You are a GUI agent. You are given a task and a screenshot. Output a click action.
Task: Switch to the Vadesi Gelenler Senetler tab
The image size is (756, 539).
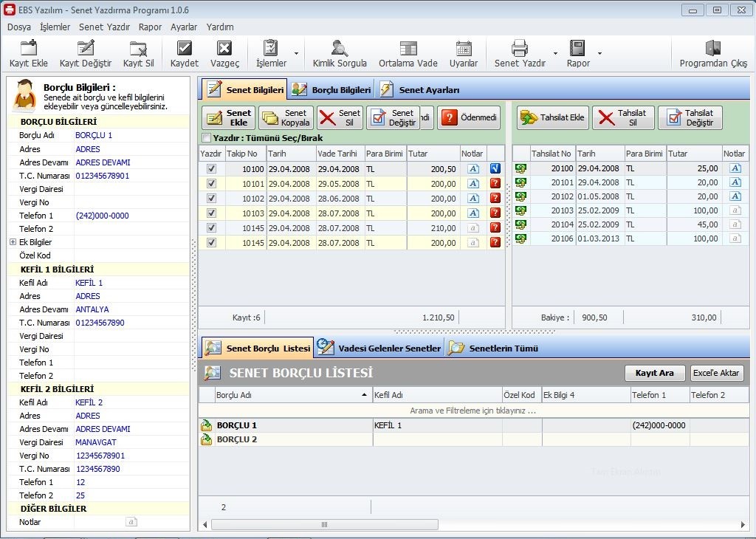coord(381,348)
